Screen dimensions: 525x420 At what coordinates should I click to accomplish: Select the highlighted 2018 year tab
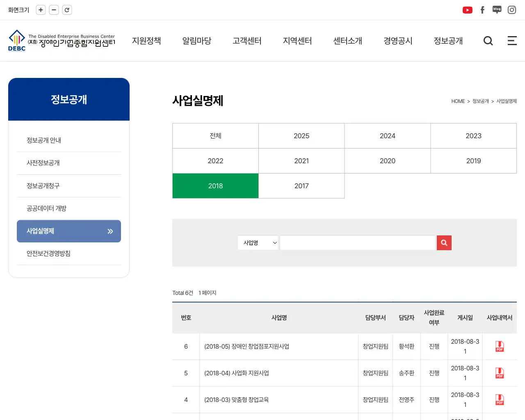point(215,186)
